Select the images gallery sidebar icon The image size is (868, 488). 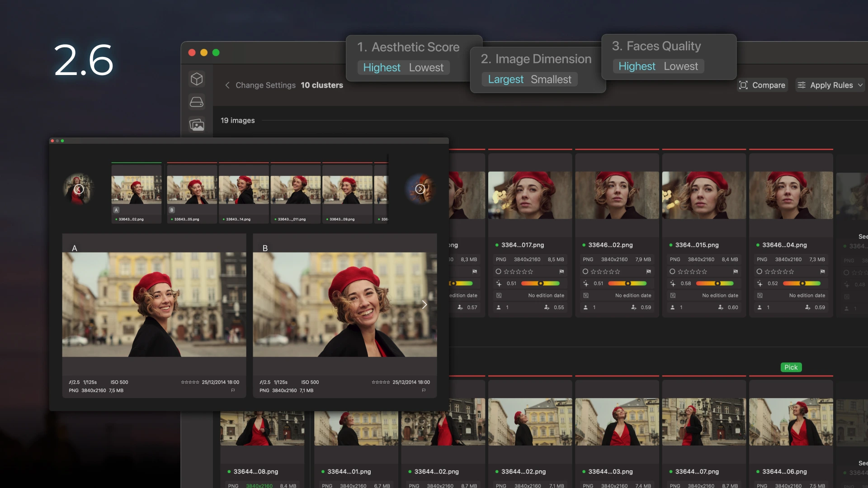197,125
